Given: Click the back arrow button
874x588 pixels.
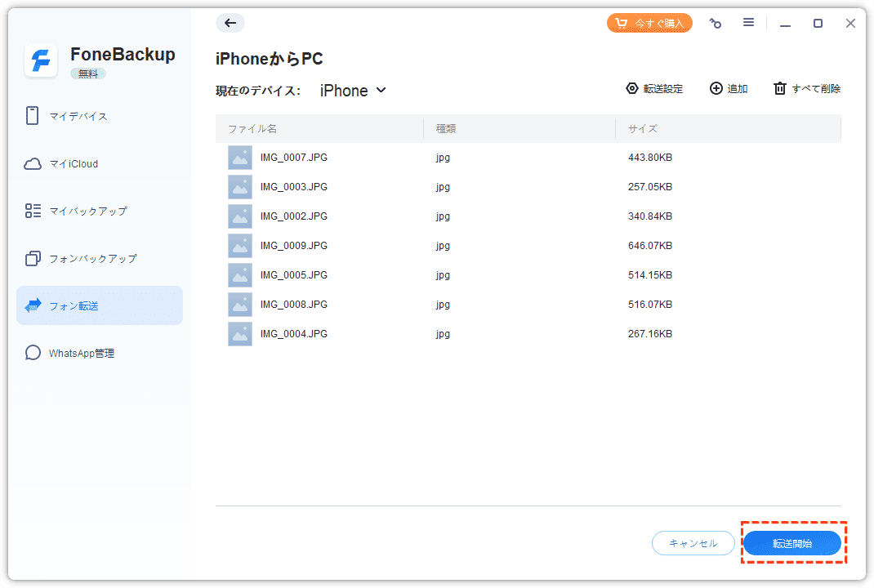Looking at the screenshot, I should [230, 23].
